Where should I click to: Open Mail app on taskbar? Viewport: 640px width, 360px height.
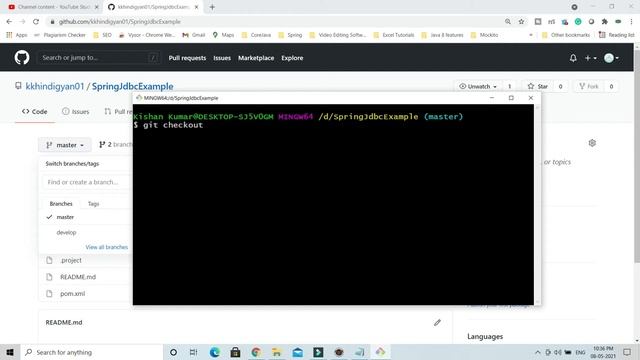(x=298, y=352)
